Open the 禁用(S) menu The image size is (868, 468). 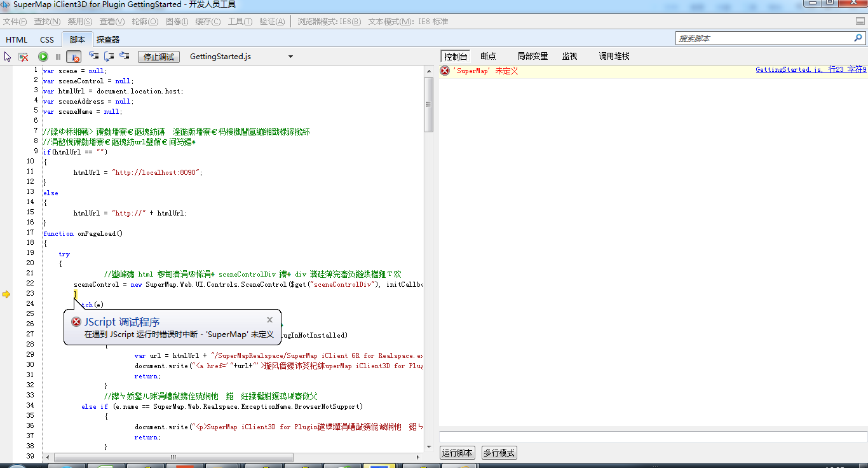pyautogui.click(x=80, y=22)
